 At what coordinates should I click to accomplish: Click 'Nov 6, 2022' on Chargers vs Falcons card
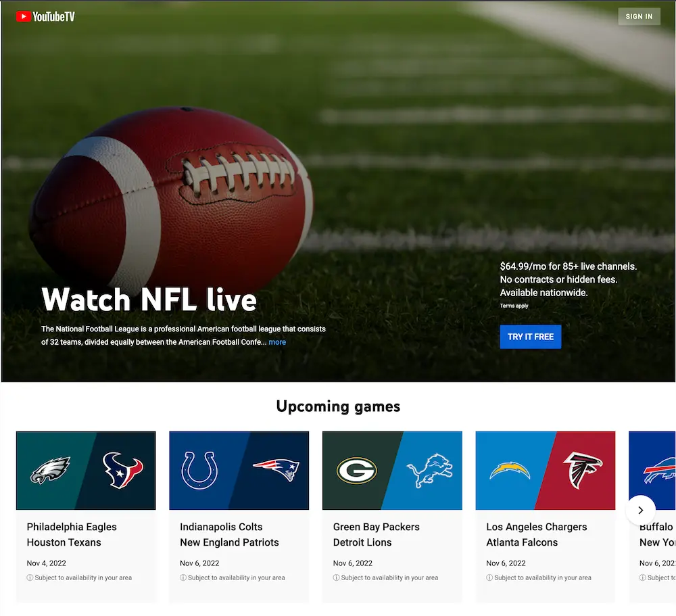[x=506, y=563]
